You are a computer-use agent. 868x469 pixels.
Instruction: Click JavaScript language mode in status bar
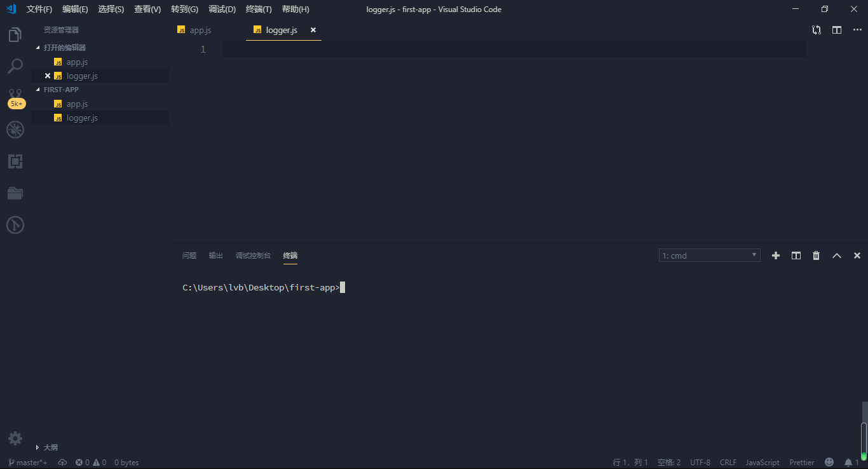coord(763,463)
